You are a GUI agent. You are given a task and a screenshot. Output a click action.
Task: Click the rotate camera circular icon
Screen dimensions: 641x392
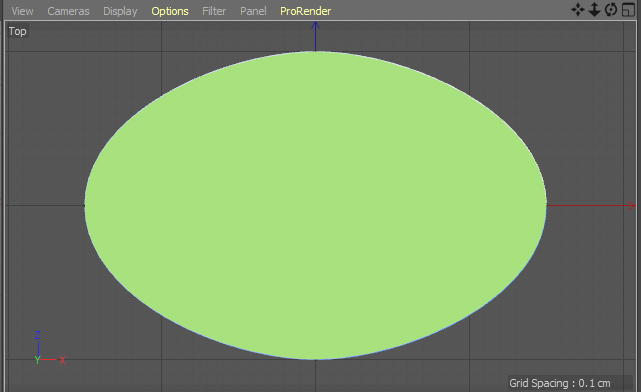coord(611,9)
